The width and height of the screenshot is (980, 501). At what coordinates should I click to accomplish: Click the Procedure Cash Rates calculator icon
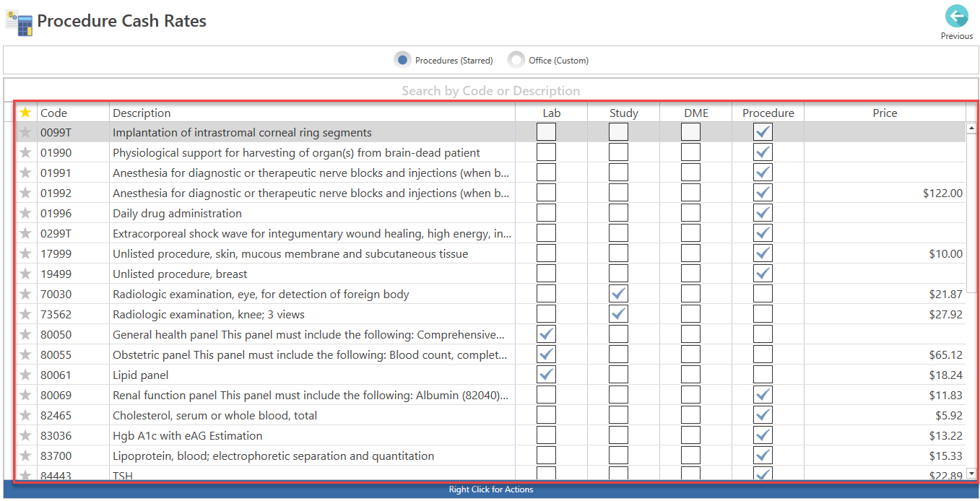19,21
